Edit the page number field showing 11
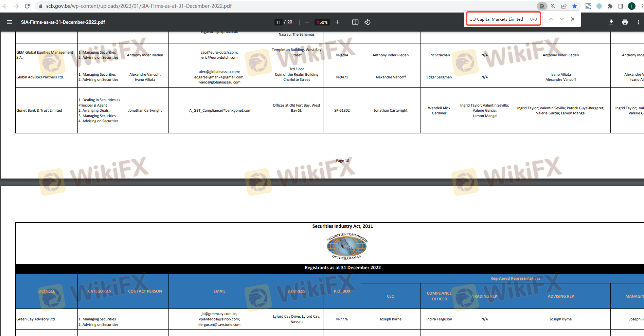The width and height of the screenshot is (644, 336). (x=279, y=22)
